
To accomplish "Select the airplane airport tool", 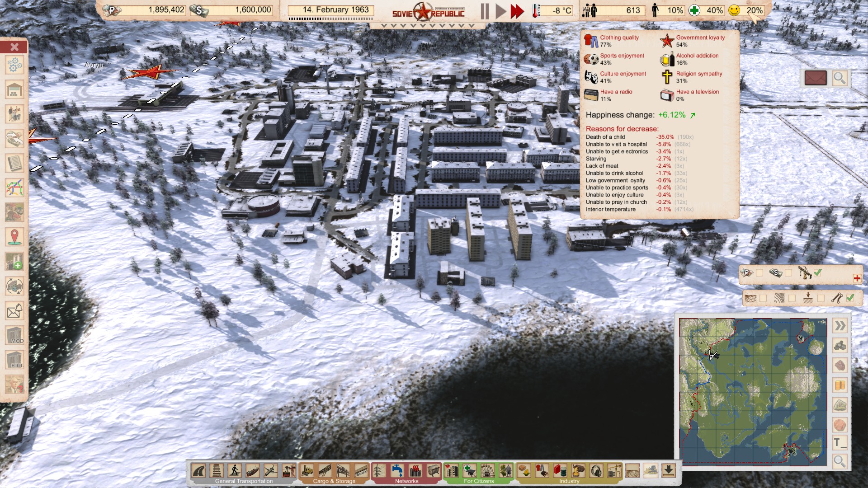I will pyautogui.click(x=271, y=471).
